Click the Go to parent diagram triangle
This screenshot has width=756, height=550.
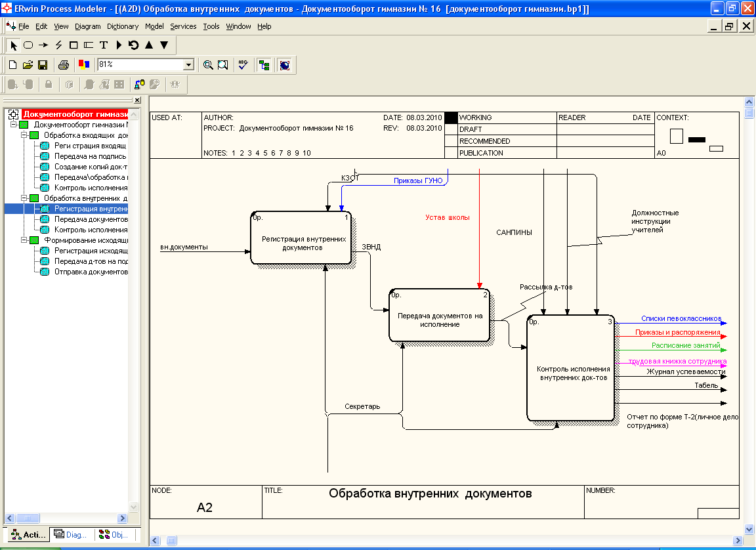pos(149,45)
